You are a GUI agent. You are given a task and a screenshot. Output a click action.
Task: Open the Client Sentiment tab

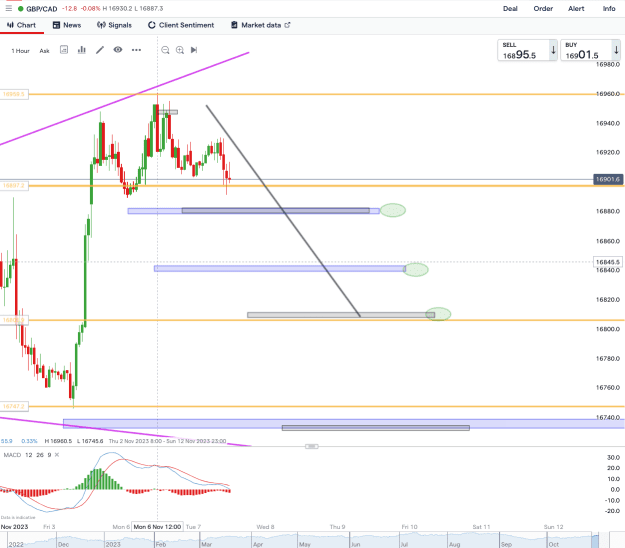pos(181,25)
